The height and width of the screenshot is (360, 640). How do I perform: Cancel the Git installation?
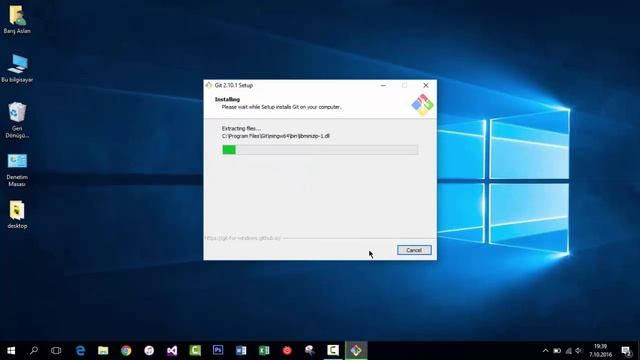point(414,250)
